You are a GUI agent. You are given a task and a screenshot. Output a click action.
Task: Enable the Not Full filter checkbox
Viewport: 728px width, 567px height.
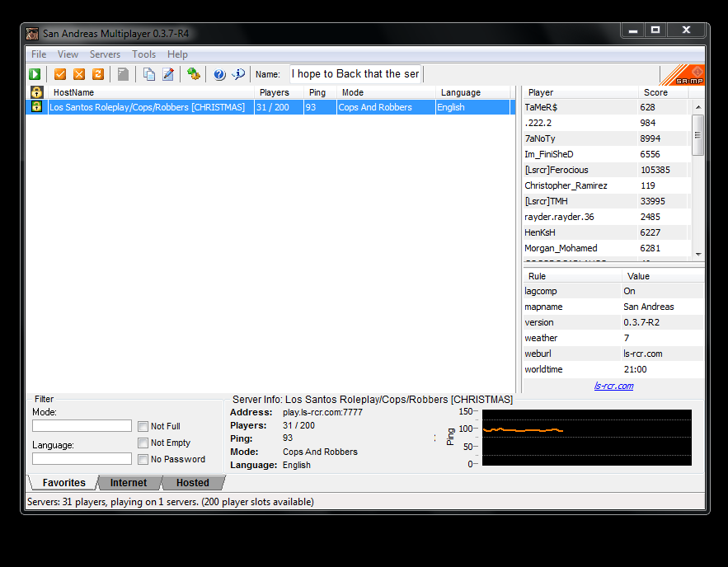click(x=143, y=426)
